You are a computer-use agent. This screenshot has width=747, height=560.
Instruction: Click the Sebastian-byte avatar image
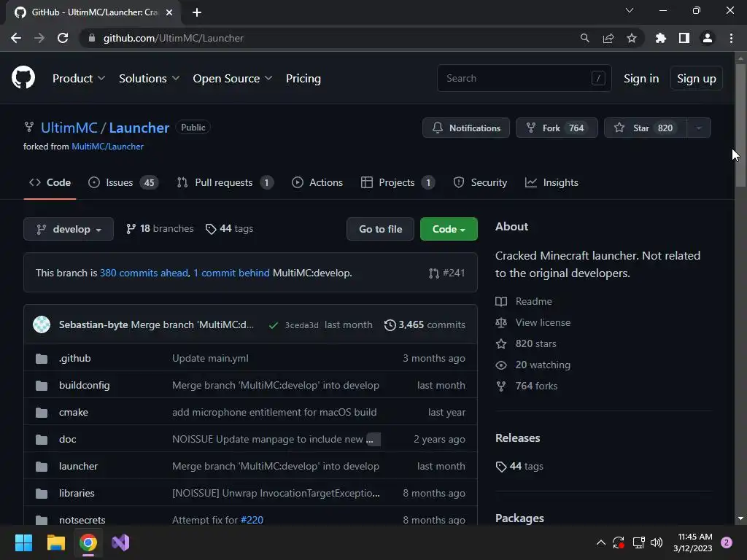click(x=42, y=324)
